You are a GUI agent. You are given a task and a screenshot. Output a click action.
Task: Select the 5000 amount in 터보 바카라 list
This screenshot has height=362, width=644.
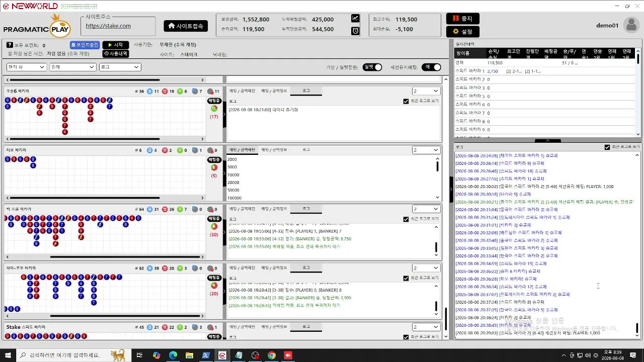coord(232,167)
